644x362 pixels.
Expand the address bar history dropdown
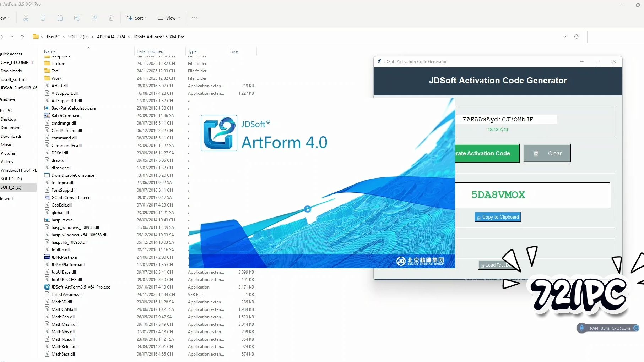coord(564,37)
